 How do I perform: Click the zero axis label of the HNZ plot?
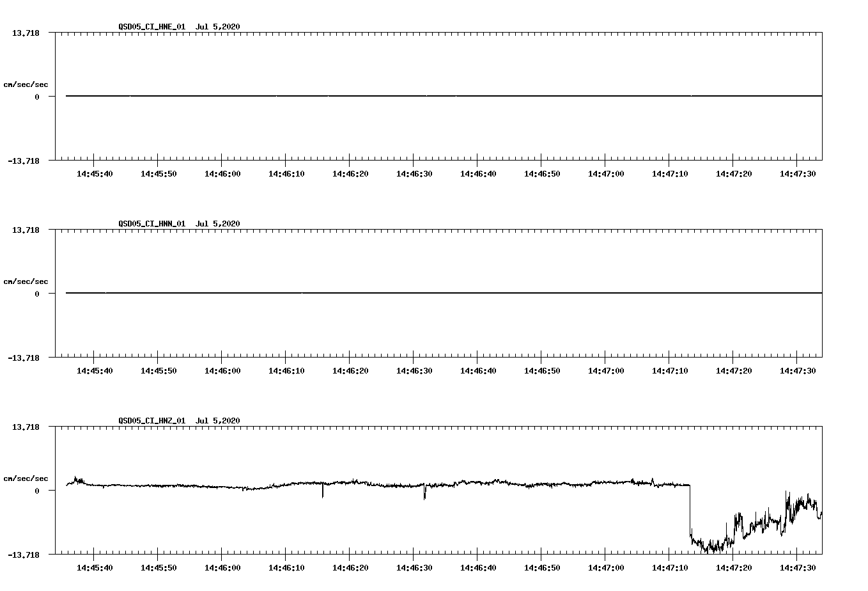point(37,491)
